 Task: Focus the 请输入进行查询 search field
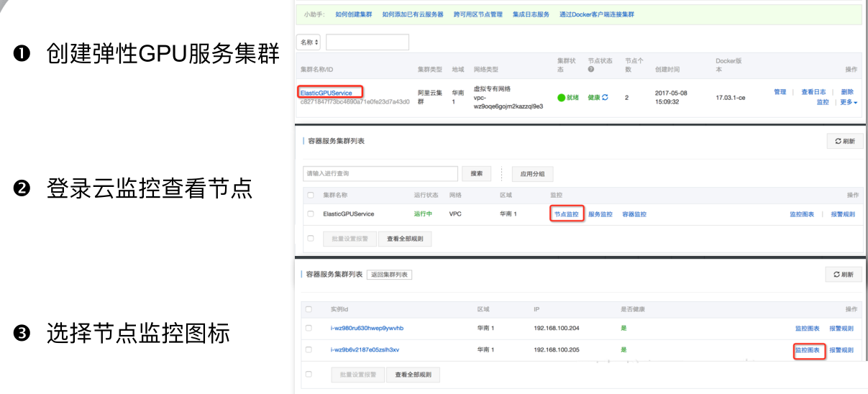click(x=380, y=174)
